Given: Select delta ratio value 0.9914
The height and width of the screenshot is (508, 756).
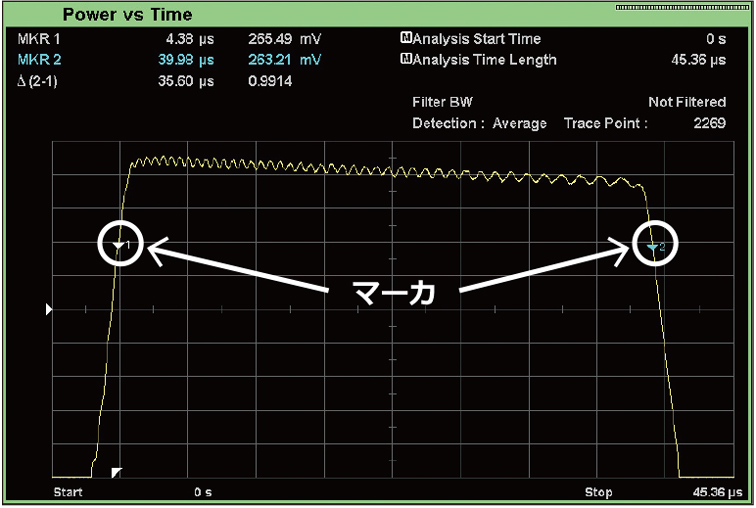Looking at the screenshot, I should (270, 81).
